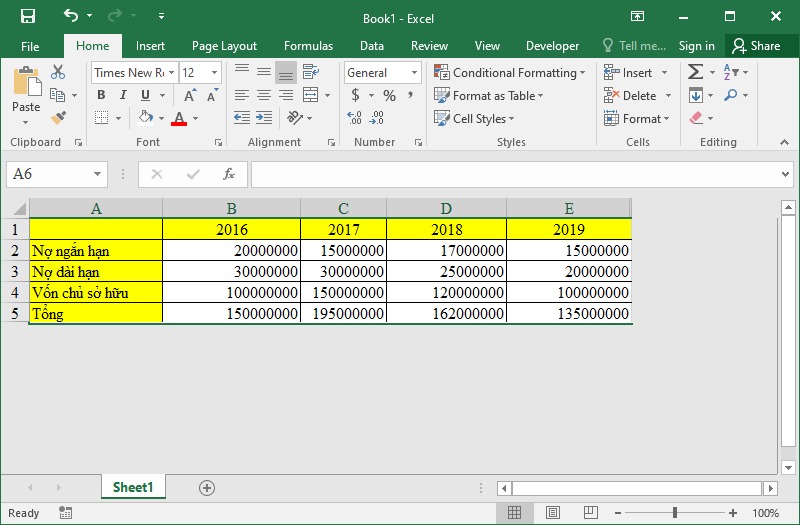The image size is (800, 525).
Task: Click Decrease Decimal icon
Action: click(x=377, y=118)
